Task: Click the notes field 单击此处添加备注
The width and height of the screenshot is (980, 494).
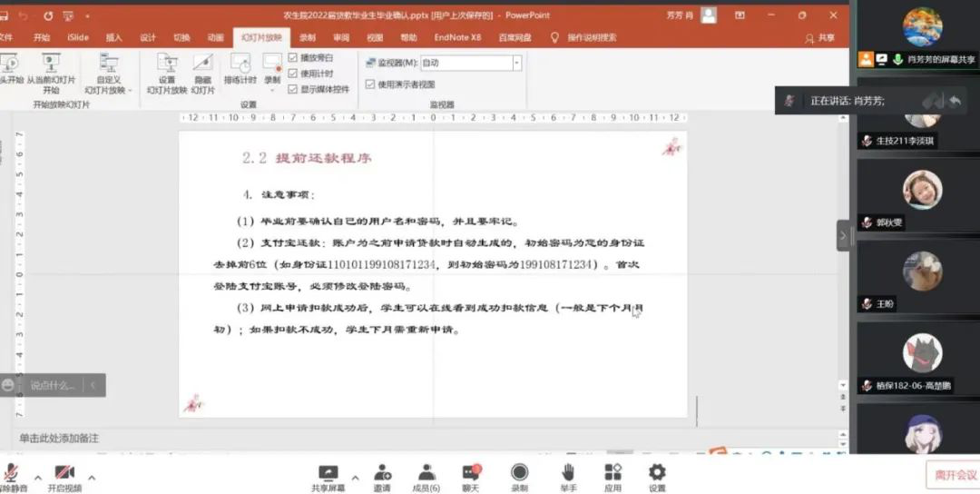Action: tap(60, 439)
